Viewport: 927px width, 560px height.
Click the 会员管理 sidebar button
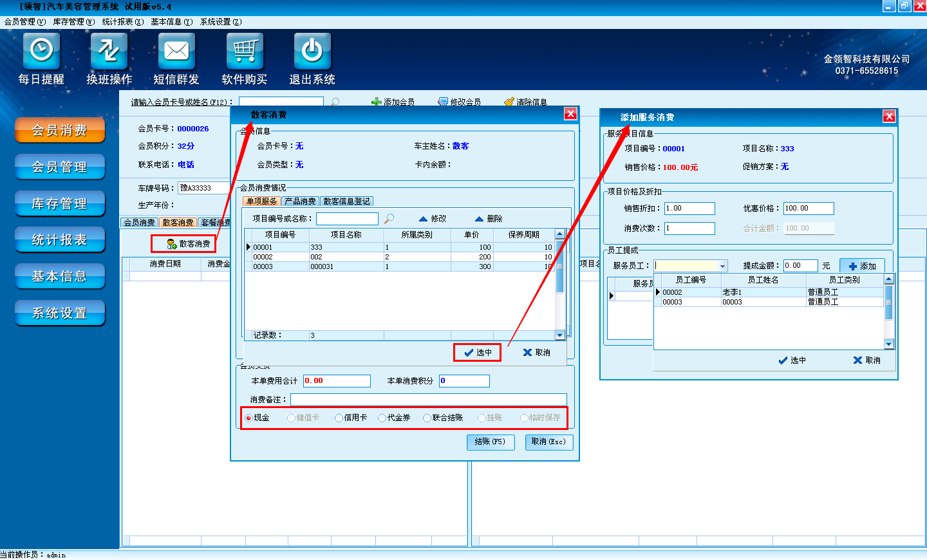point(60,167)
